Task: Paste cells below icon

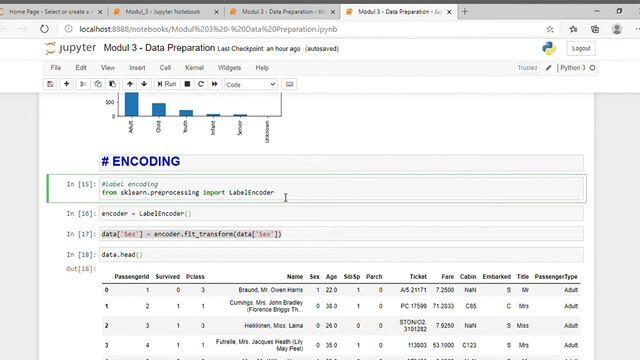Action: tap(112, 84)
